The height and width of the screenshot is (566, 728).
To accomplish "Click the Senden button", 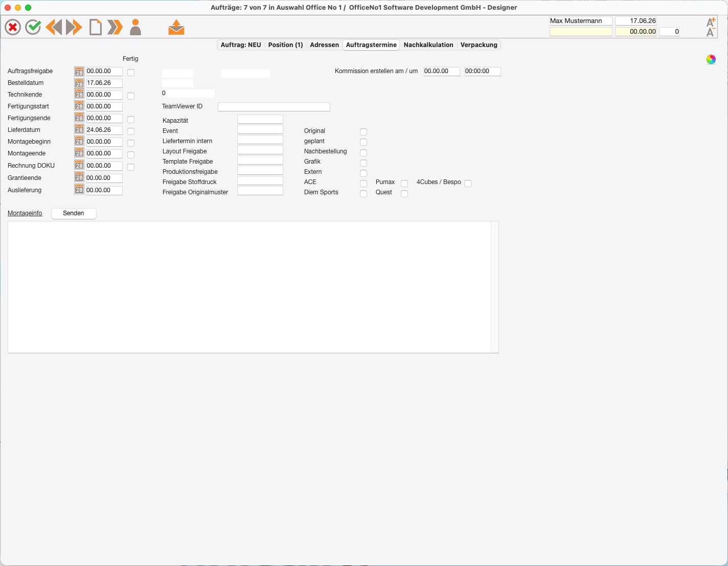I will click(74, 213).
